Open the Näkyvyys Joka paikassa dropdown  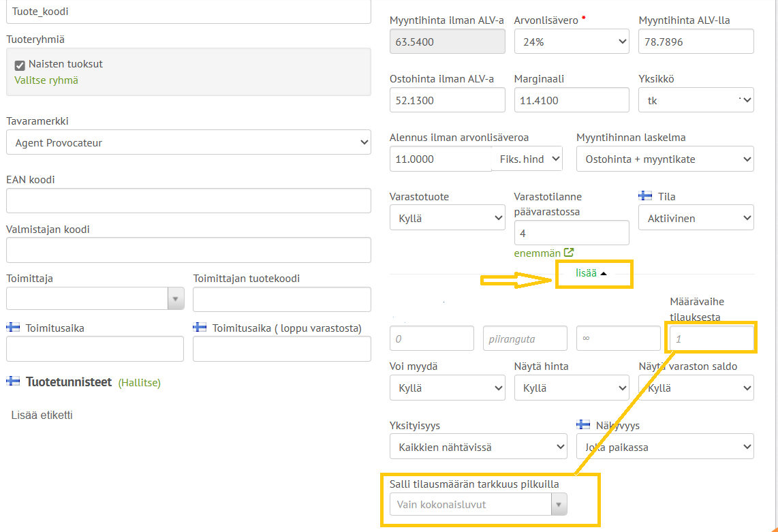pos(665,447)
